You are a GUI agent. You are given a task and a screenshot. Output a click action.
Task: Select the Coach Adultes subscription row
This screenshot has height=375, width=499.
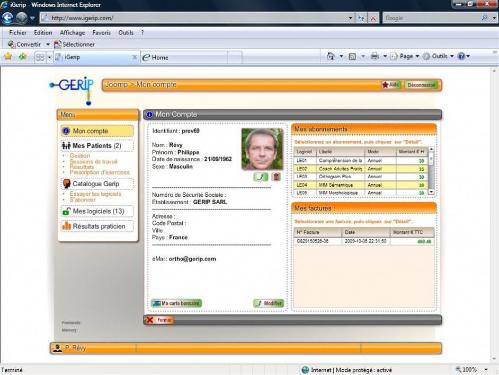coord(361,169)
